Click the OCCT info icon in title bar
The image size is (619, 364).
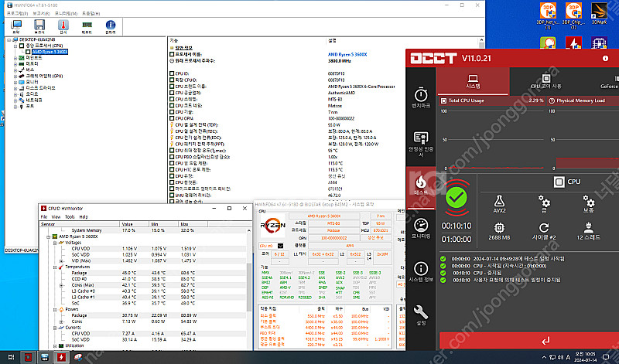click(x=605, y=59)
